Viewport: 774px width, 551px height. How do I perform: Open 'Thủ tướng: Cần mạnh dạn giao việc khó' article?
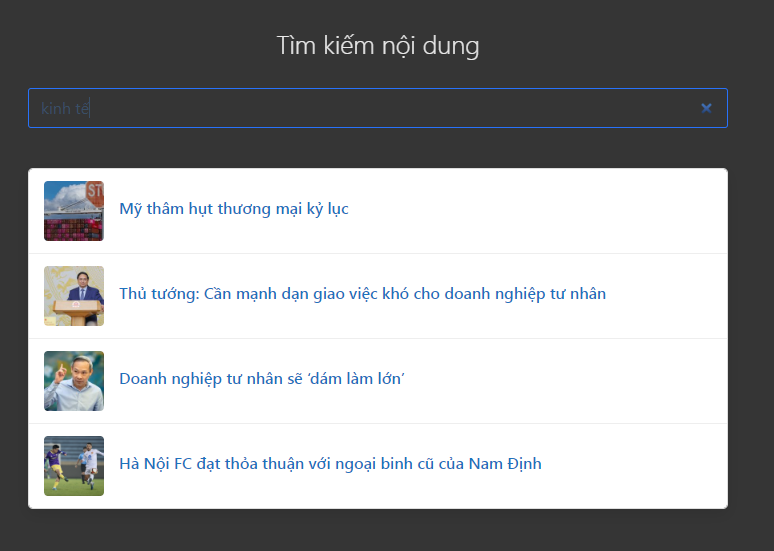click(362, 294)
